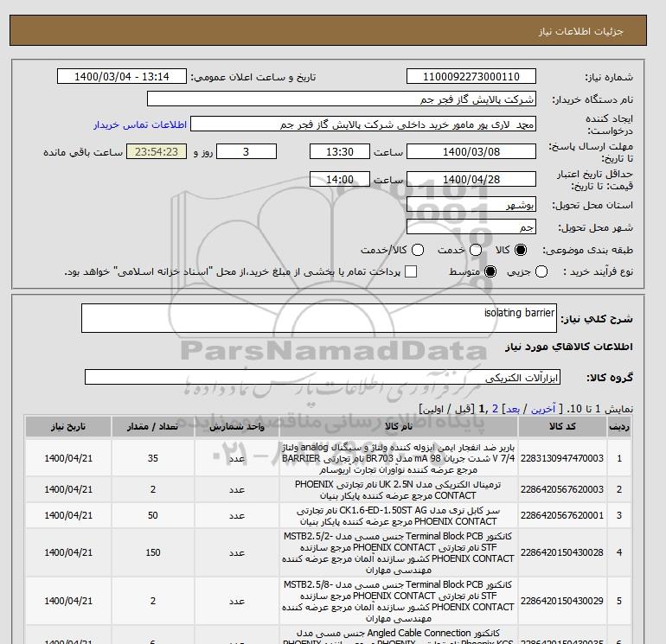Click the validity time field 14:00

point(339,179)
